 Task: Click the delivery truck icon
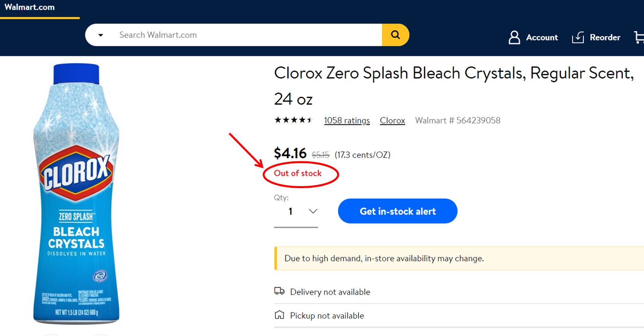279,291
